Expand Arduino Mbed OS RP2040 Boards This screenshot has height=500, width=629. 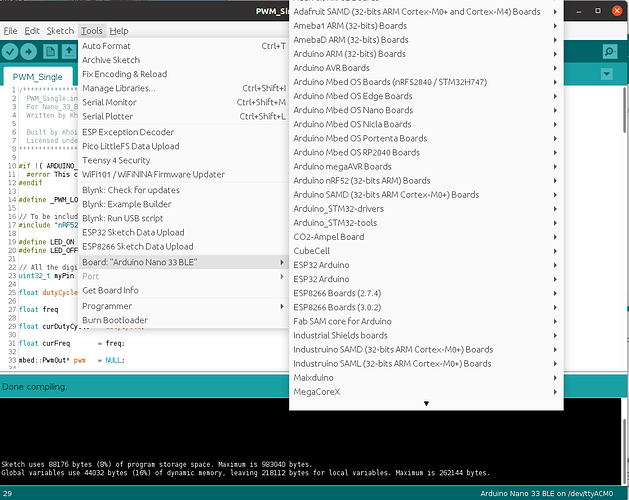pyautogui.click(x=426, y=152)
